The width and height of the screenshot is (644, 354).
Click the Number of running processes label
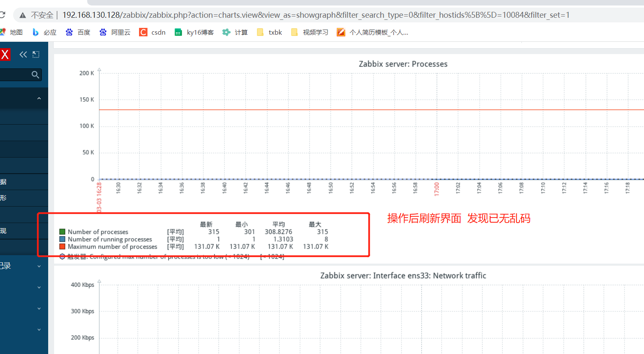coord(110,239)
